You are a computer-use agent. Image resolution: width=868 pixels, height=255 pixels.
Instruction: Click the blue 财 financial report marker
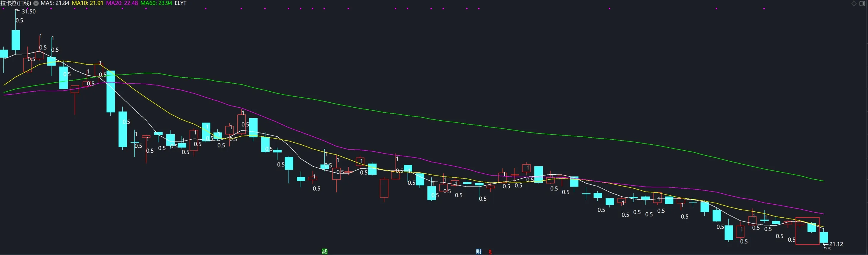(x=479, y=251)
